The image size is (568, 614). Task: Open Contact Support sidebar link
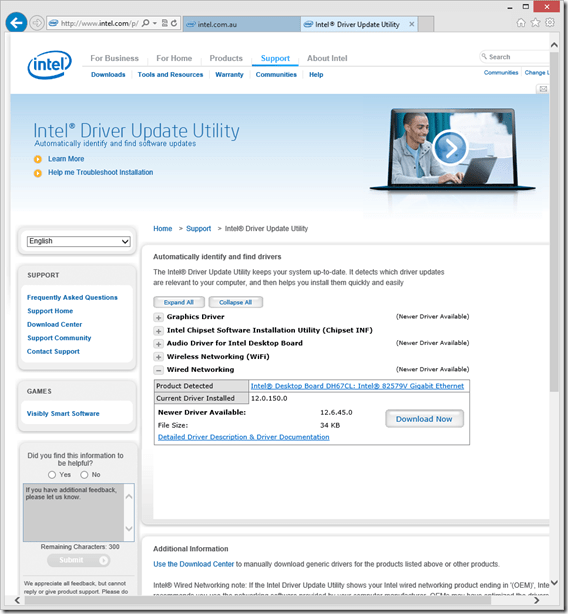point(53,352)
